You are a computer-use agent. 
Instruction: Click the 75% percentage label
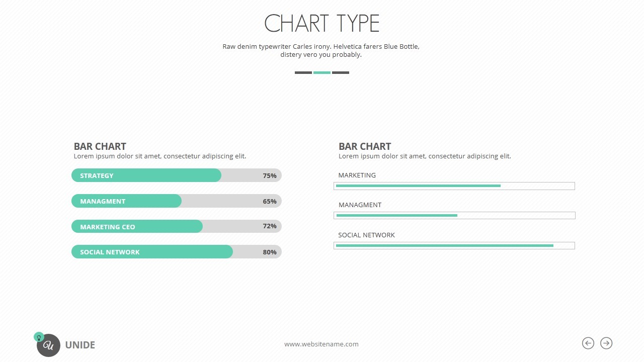(270, 175)
